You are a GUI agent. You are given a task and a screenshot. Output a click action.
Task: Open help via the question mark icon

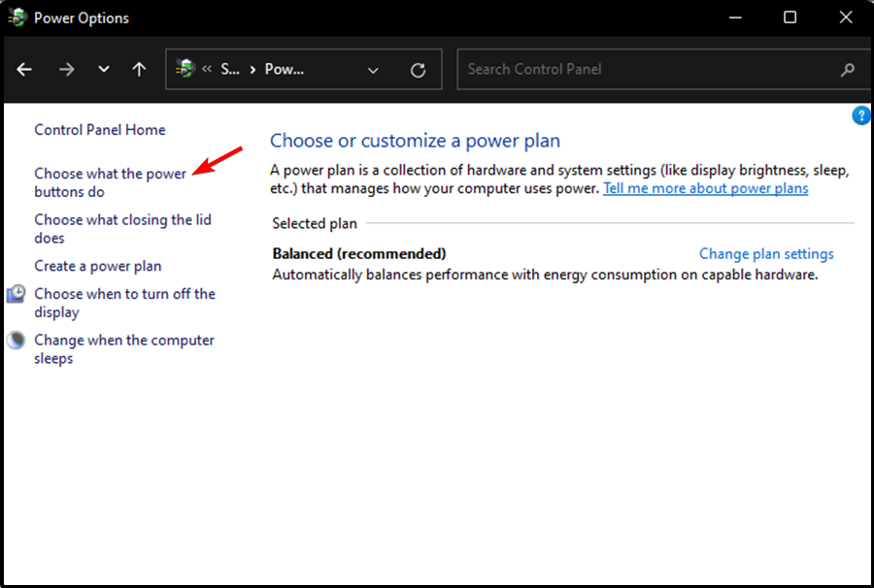(x=860, y=114)
